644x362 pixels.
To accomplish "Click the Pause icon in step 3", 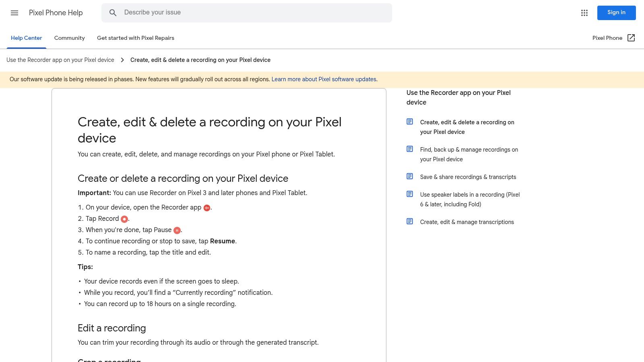I will point(177,230).
